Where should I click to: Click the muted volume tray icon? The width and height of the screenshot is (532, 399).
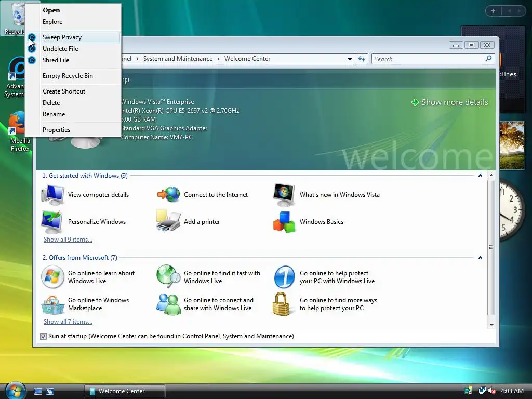492,391
